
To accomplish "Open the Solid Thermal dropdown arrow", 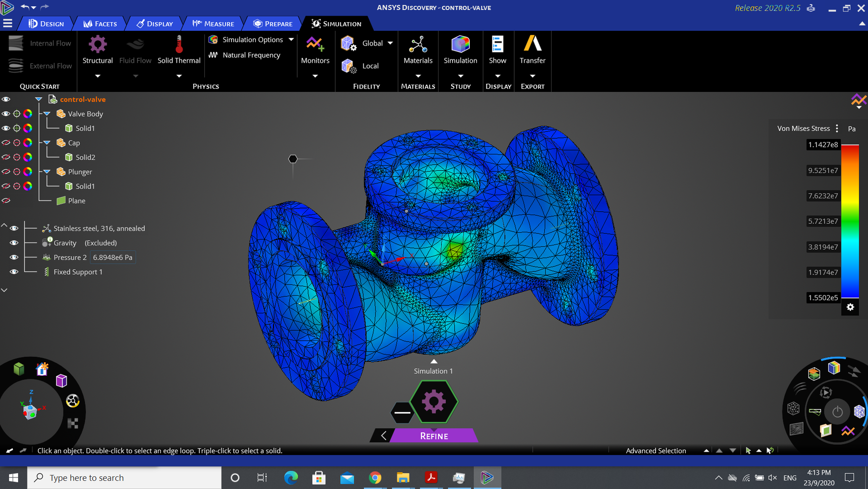I will click(x=179, y=76).
